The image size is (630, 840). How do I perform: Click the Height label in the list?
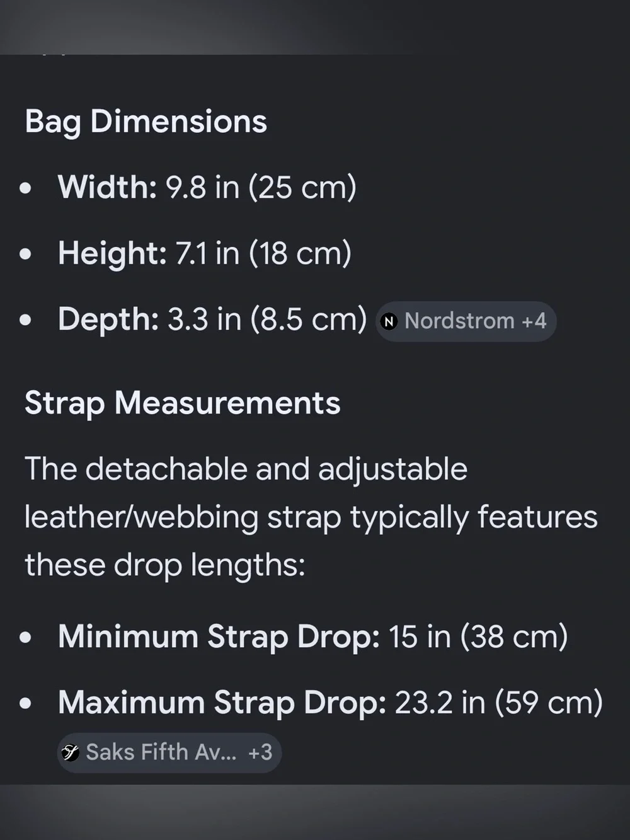point(112,253)
